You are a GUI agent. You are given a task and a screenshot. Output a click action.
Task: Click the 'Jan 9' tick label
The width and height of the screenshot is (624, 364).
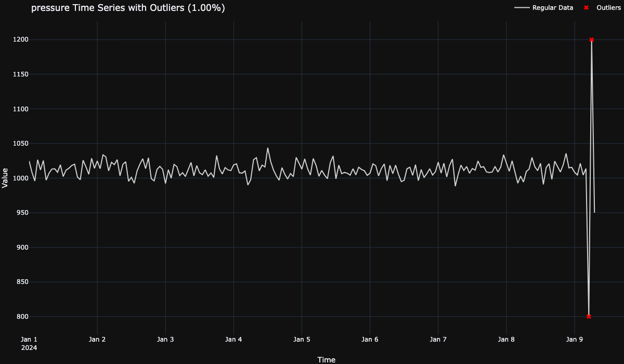click(575, 340)
